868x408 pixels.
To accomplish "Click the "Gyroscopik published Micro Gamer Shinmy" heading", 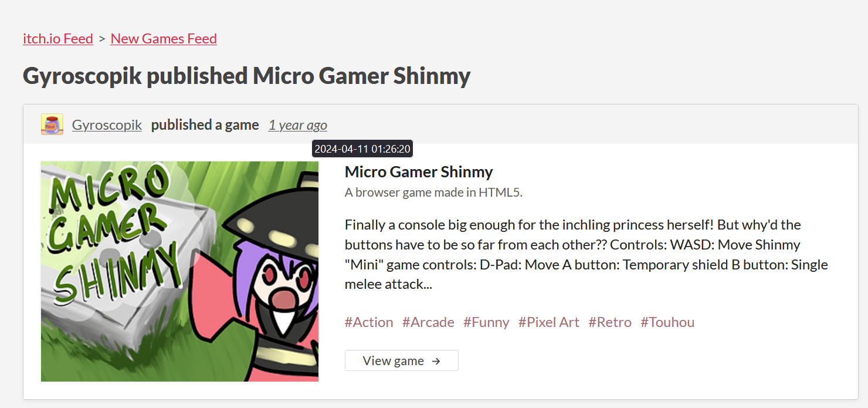I will [x=246, y=76].
